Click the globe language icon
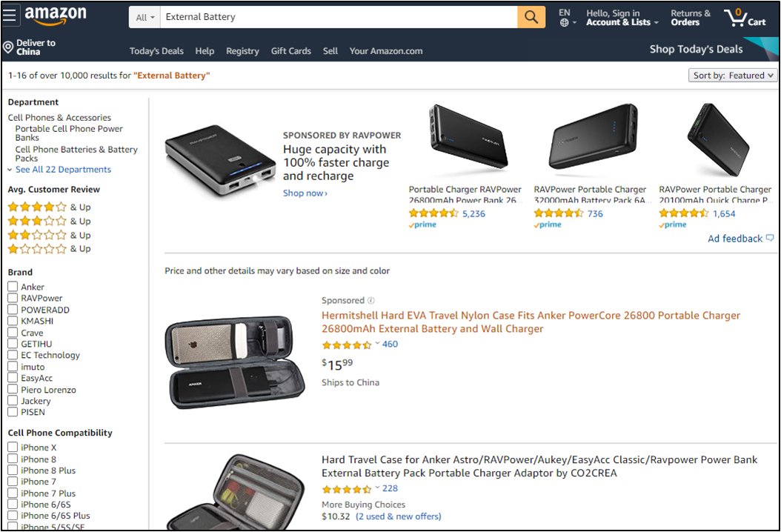781x532 pixels. (565, 23)
